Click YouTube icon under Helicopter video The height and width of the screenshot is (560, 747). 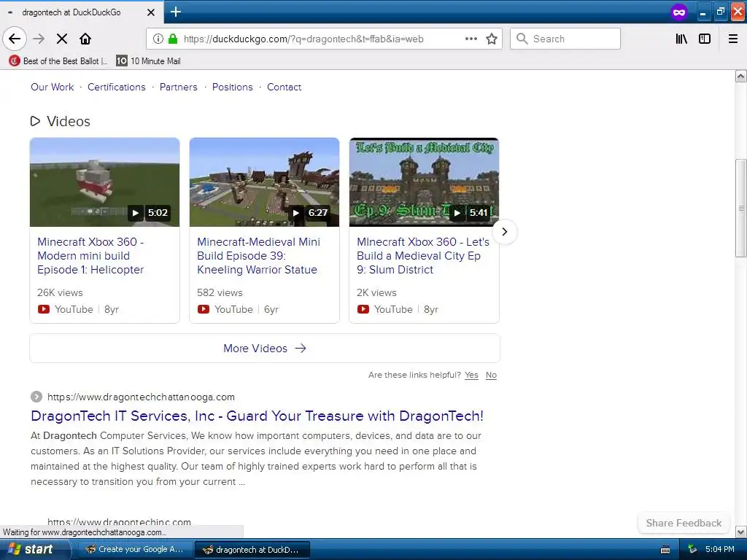coord(44,309)
